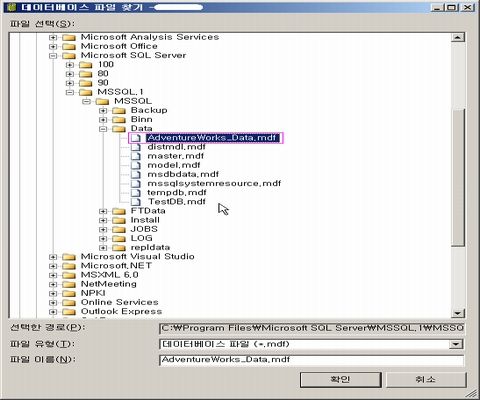Collapse the Data folder node

point(103,129)
